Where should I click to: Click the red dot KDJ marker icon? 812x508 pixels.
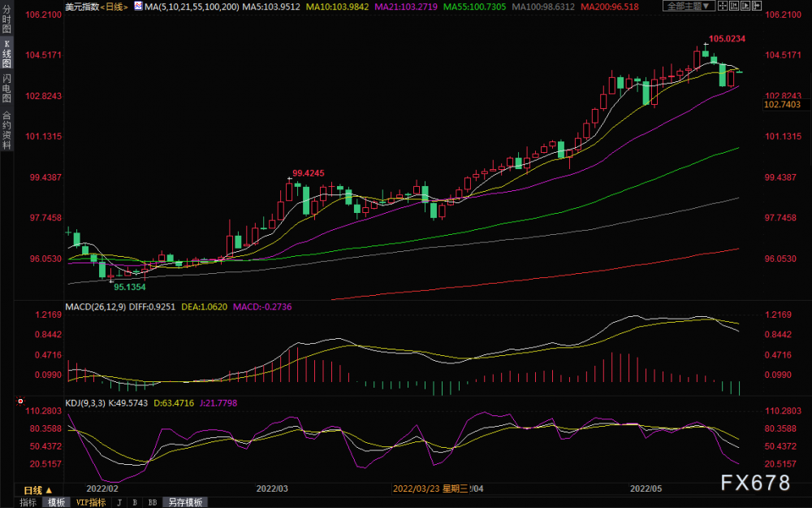[x=20, y=401]
